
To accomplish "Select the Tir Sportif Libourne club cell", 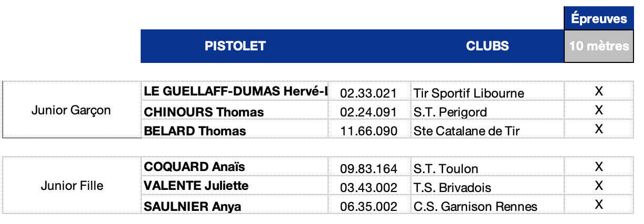I will pos(469,93).
